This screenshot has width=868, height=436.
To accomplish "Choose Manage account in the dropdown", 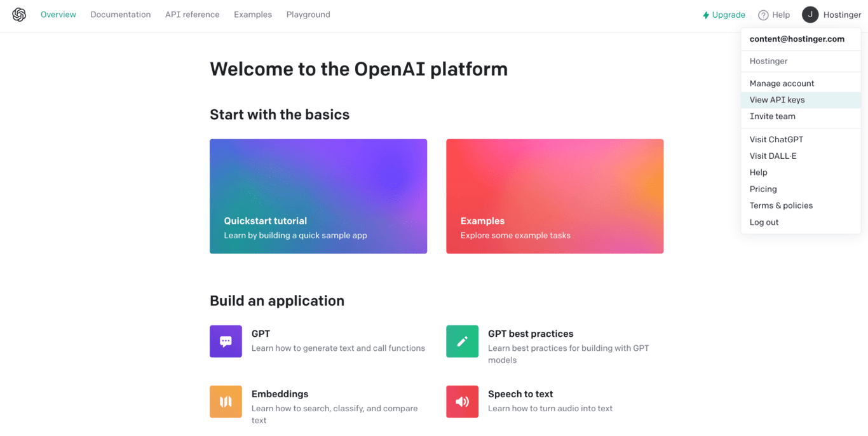I will click(x=781, y=83).
